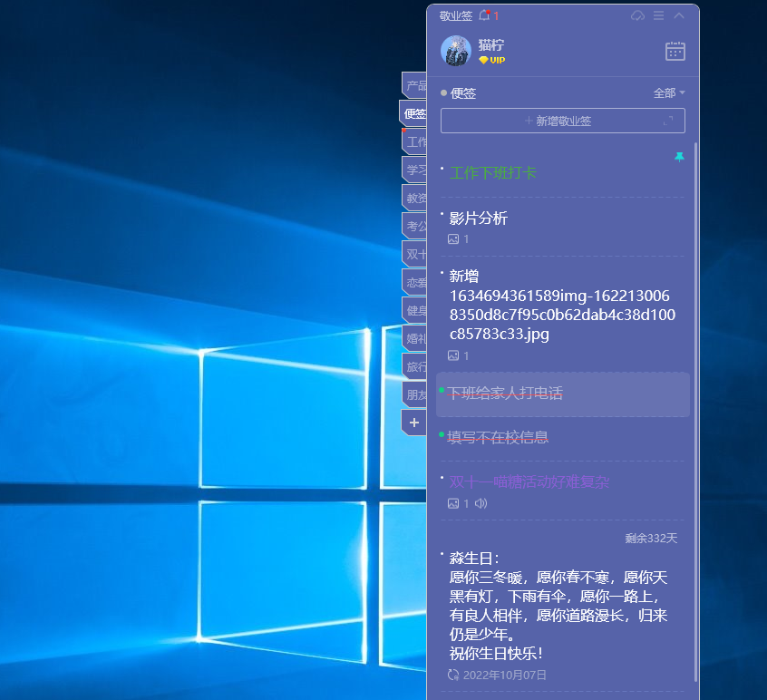Switch to the 考公 category tab
This screenshot has width=767, height=700.
point(414,226)
